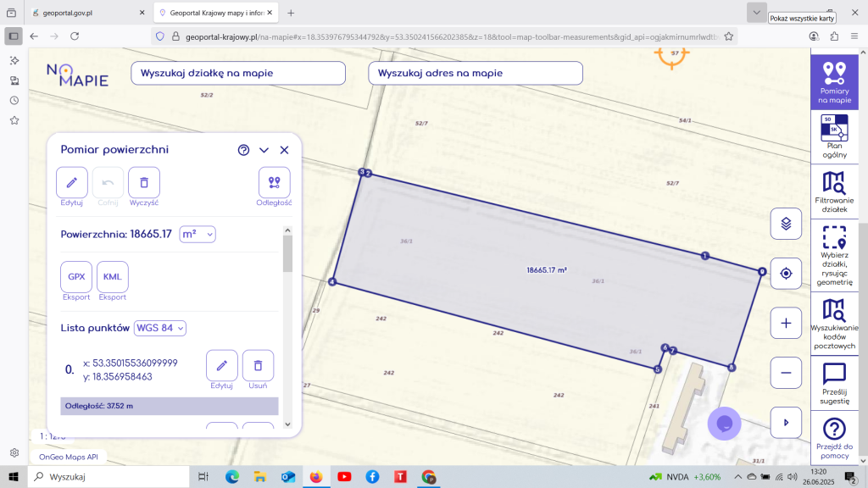The height and width of the screenshot is (488, 868).
Task: Open the WGS 84 coordinate system dropdown
Action: (x=160, y=328)
